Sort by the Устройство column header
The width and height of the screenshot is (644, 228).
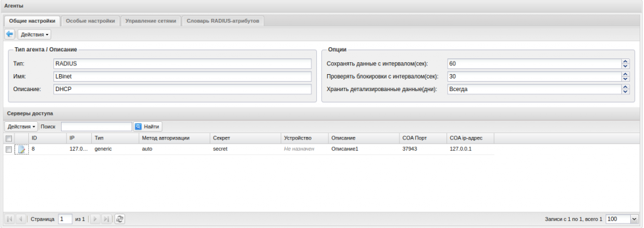tap(305, 138)
